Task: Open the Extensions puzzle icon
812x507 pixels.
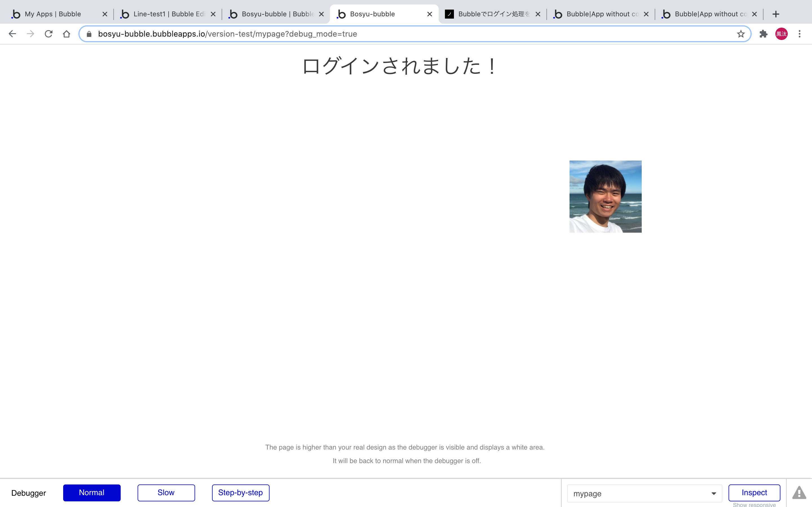Action: [x=763, y=34]
